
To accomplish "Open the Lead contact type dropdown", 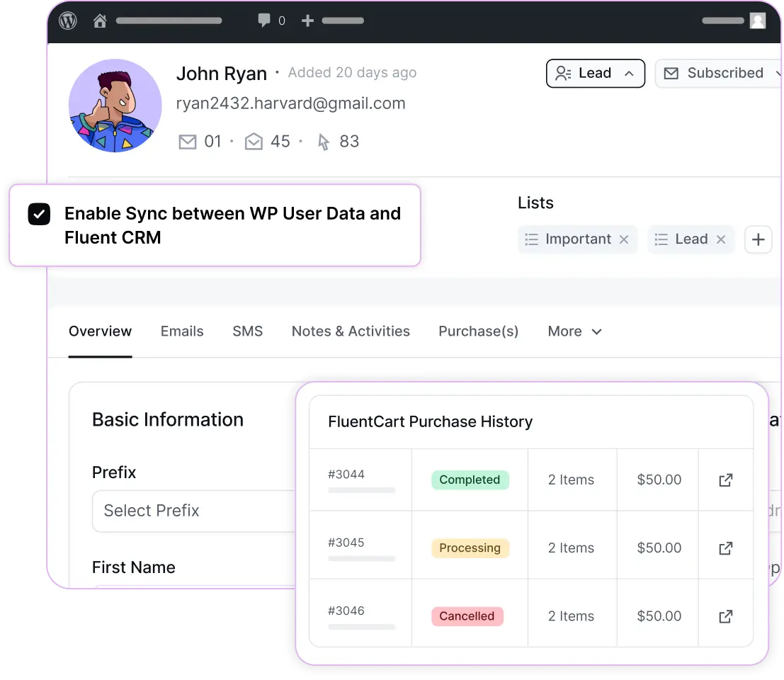I will [595, 74].
